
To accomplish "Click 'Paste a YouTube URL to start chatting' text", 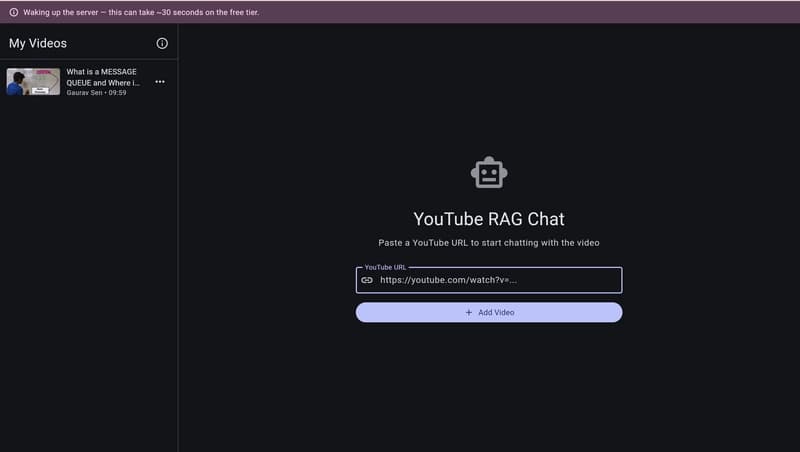I will (489, 243).
